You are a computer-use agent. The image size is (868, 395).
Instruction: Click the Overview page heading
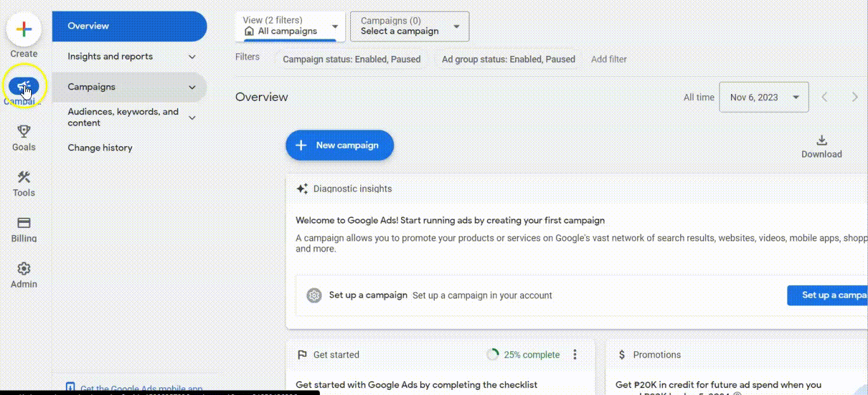[x=261, y=97]
